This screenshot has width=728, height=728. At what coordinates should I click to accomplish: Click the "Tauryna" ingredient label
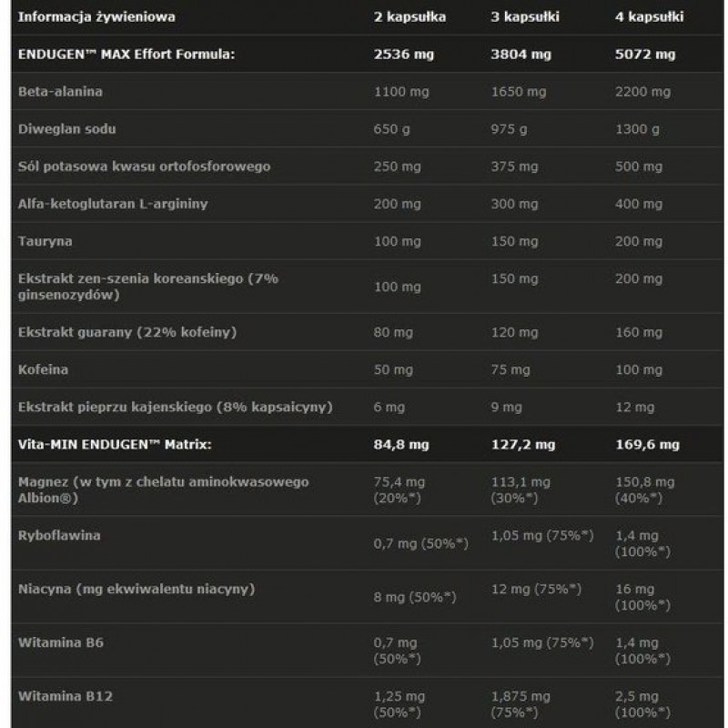pyautogui.click(x=45, y=241)
